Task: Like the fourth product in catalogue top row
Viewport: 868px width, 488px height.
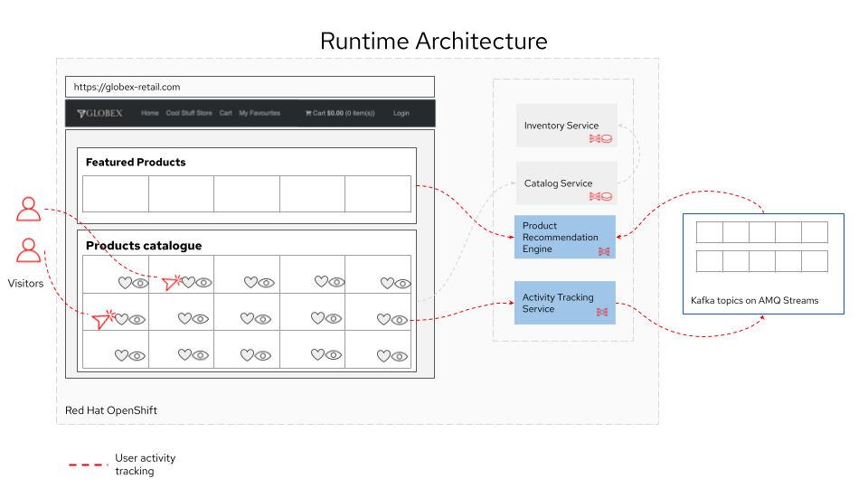Action: 321,282
